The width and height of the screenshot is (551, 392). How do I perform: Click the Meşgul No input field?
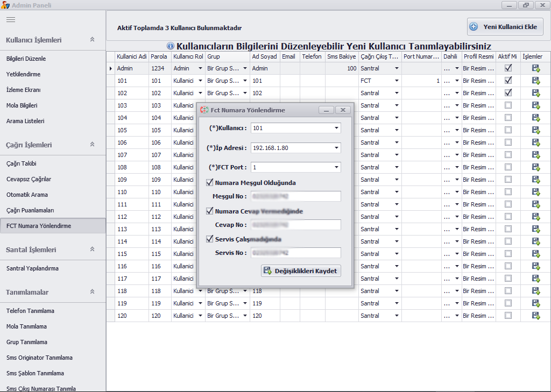[x=295, y=196]
